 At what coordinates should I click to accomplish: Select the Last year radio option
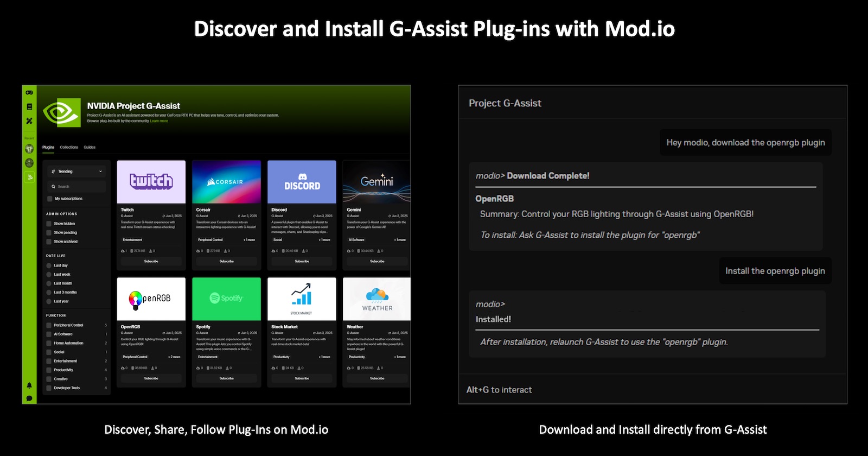tap(49, 301)
